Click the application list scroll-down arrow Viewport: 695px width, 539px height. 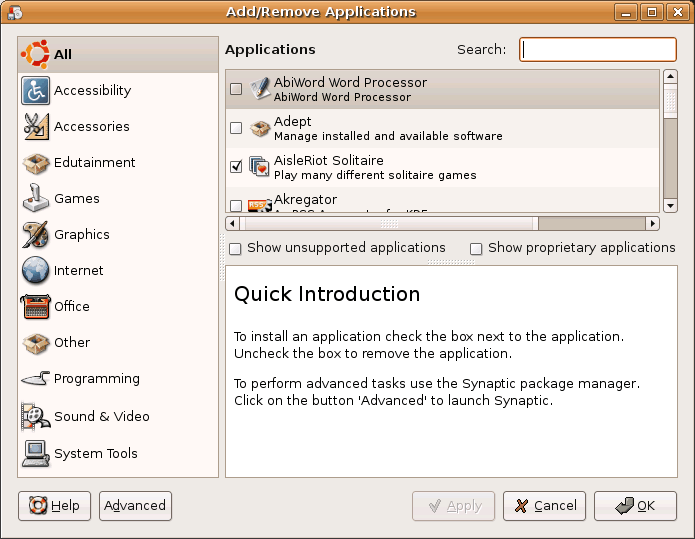(x=670, y=206)
